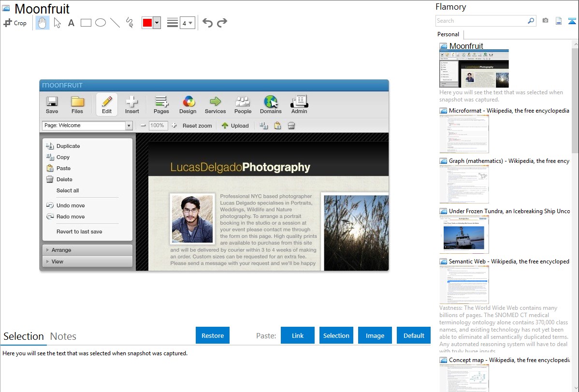Click the blue Image paste button

375,335
